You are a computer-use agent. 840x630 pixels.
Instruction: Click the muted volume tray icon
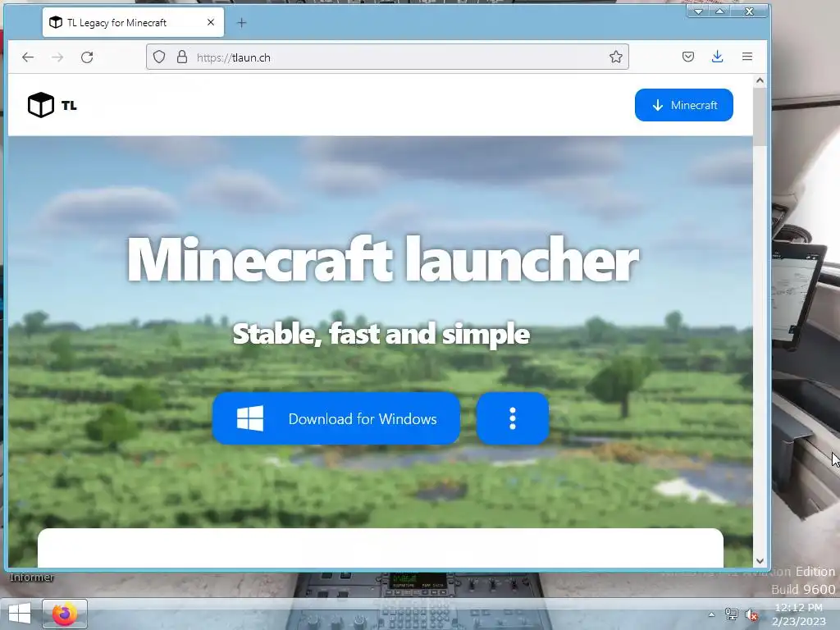(751, 614)
